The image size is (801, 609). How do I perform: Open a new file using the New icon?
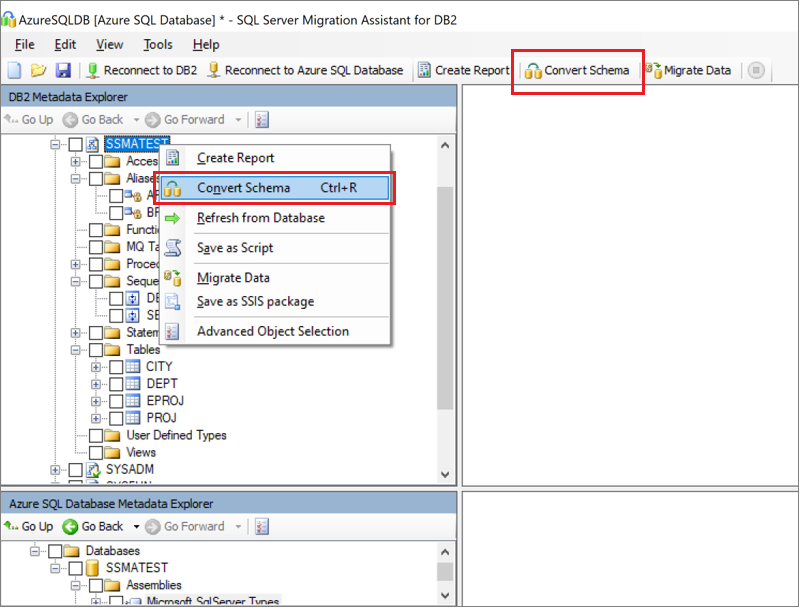click(12, 70)
